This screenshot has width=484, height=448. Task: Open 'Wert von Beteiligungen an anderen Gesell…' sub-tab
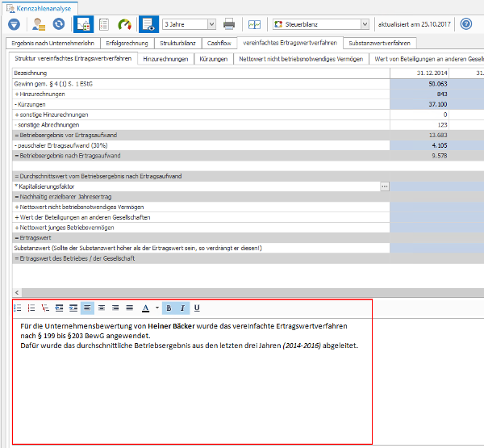428,59
